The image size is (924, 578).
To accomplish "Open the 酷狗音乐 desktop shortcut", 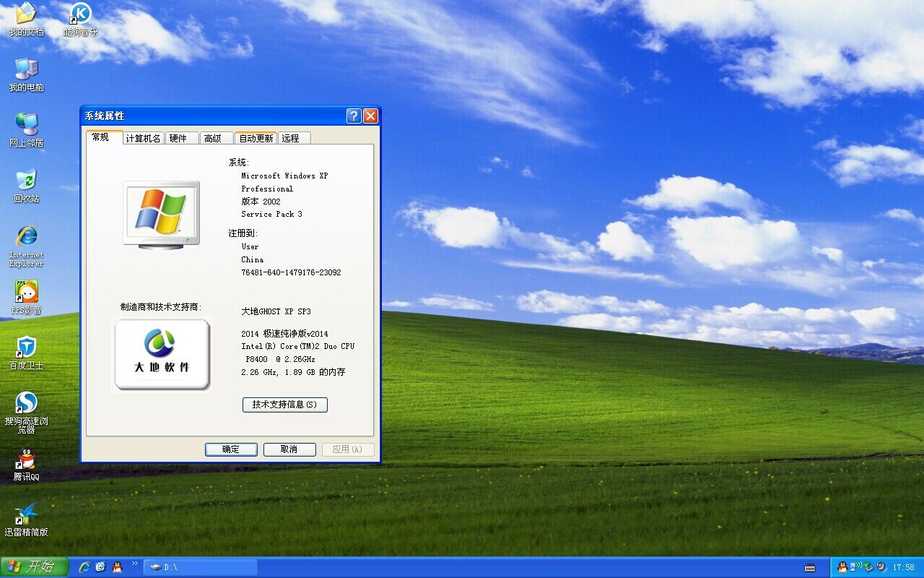I will tap(81, 19).
